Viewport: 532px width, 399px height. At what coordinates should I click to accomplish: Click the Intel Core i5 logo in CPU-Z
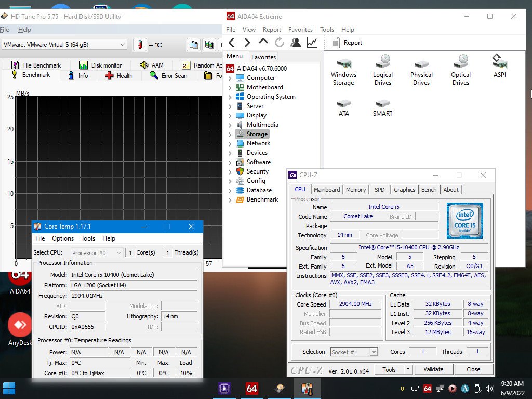tap(465, 221)
